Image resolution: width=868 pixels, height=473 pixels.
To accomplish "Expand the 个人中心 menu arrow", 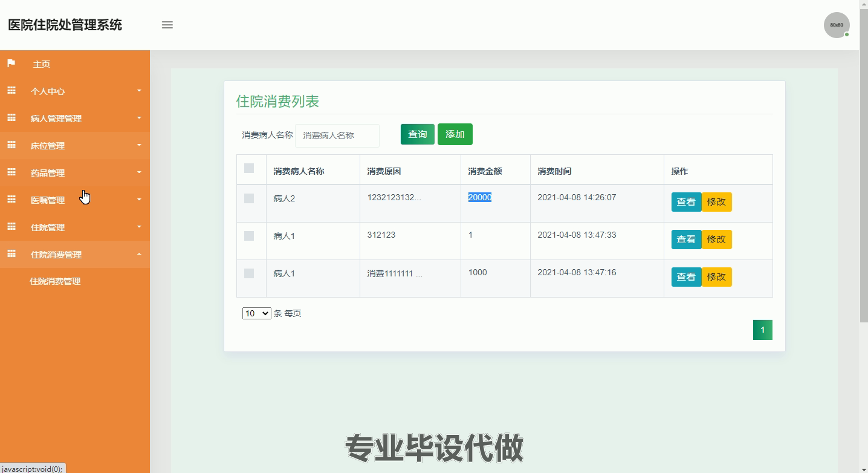I will 139,91.
